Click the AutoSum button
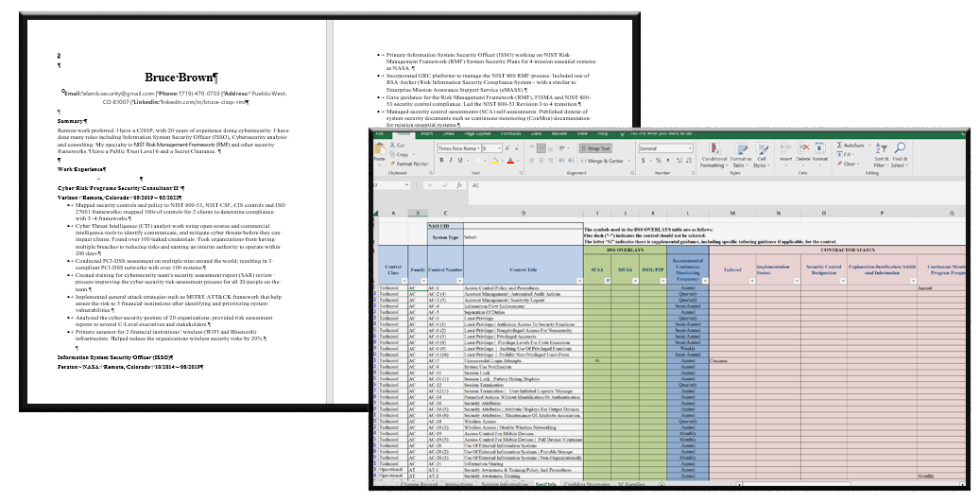Viewport: 980px width, 502px height. point(850,145)
